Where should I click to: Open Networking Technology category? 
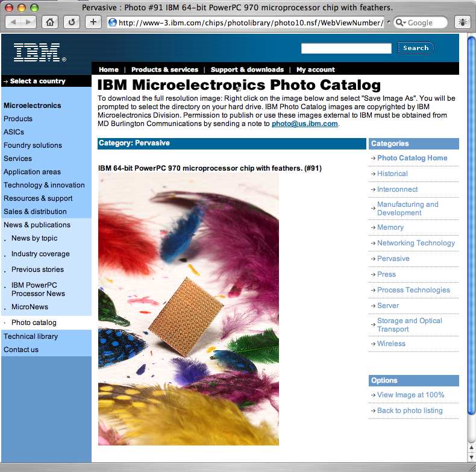coord(416,243)
